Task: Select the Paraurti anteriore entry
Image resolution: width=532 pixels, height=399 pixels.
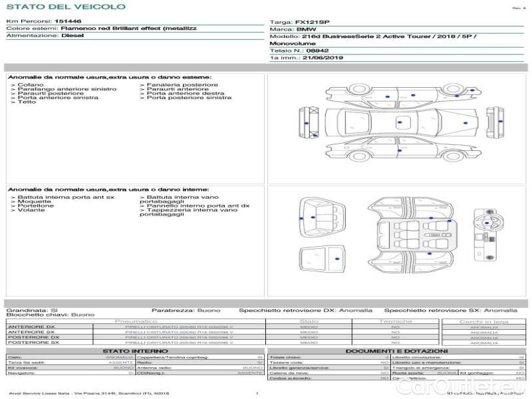Action: (x=174, y=89)
